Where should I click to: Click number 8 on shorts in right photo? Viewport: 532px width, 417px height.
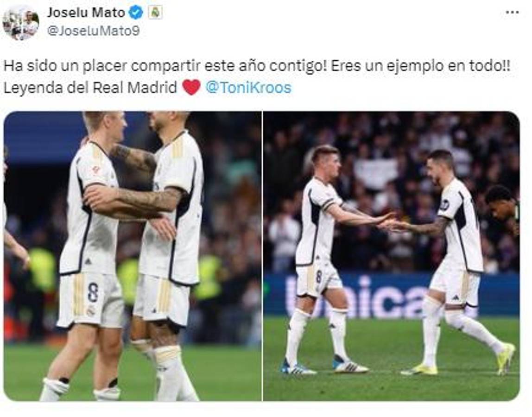(x=319, y=277)
